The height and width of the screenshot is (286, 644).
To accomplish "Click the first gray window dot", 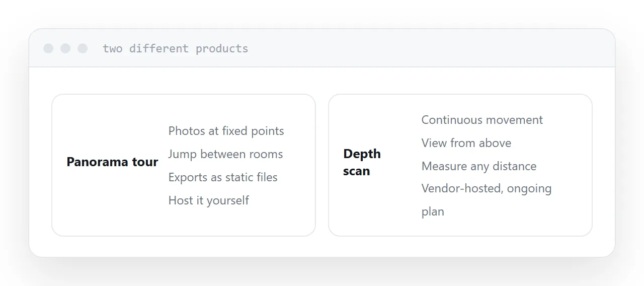I will coord(48,48).
